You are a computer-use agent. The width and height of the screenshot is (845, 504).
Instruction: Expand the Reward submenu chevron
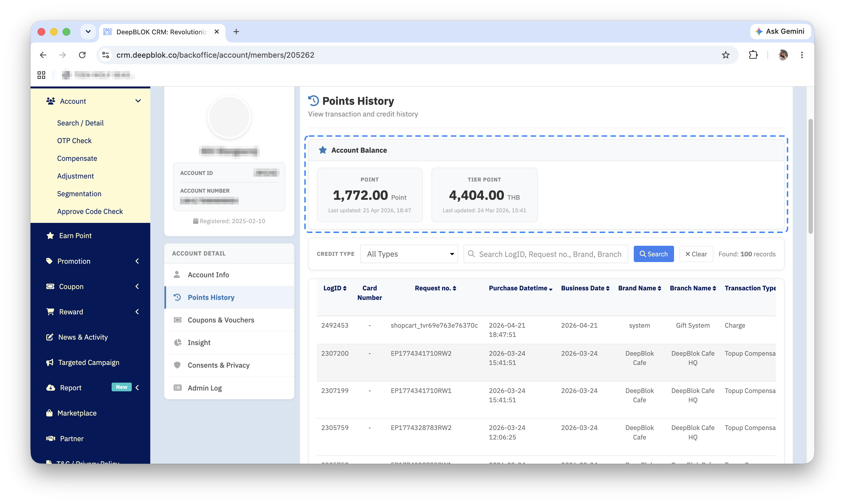(137, 311)
